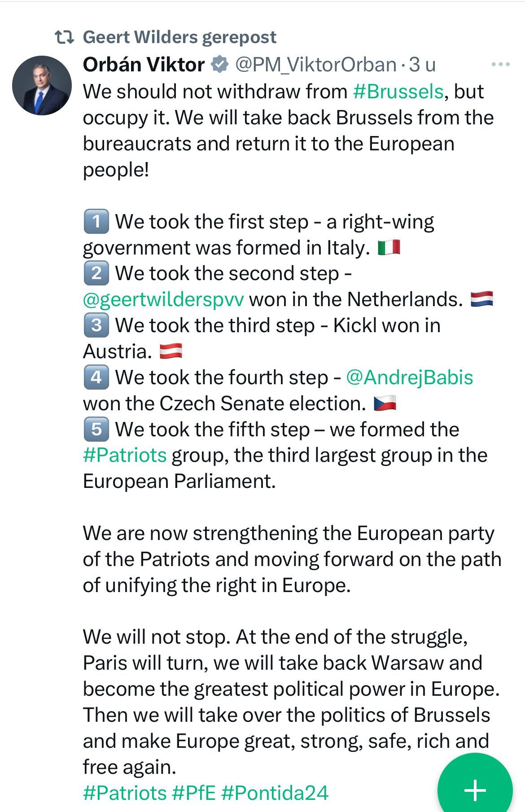Click the number 1 keycap emoji

tap(96, 222)
